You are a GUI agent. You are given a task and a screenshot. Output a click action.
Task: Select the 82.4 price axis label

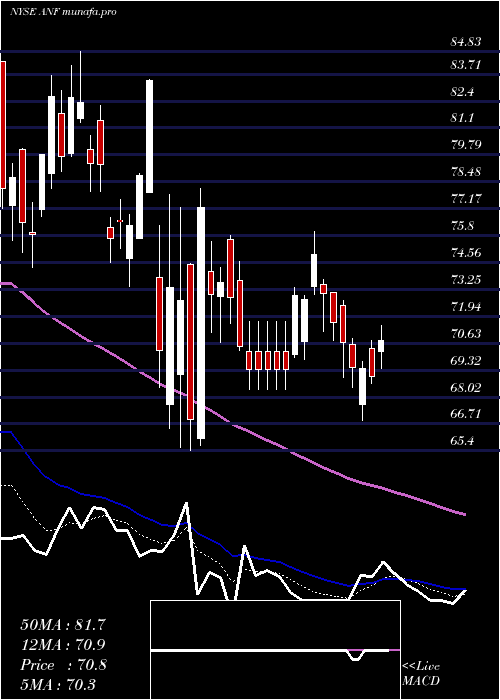tap(462, 92)
